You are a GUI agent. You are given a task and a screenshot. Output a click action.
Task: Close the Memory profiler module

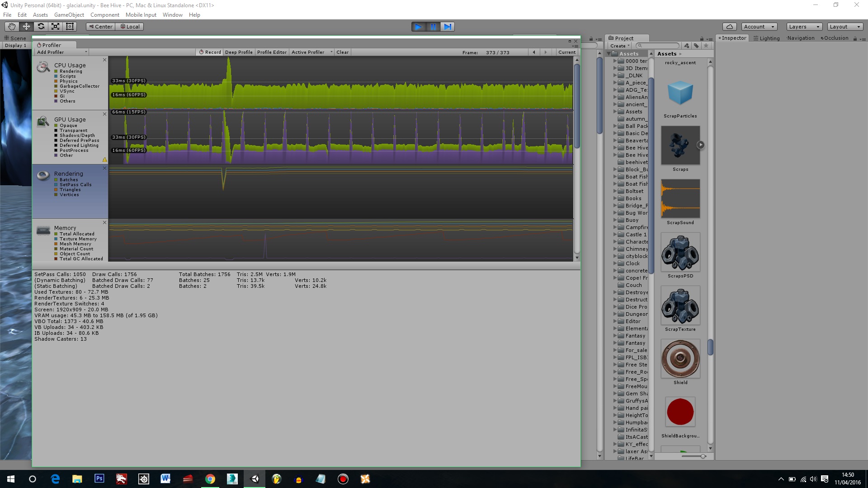point(104,222)
